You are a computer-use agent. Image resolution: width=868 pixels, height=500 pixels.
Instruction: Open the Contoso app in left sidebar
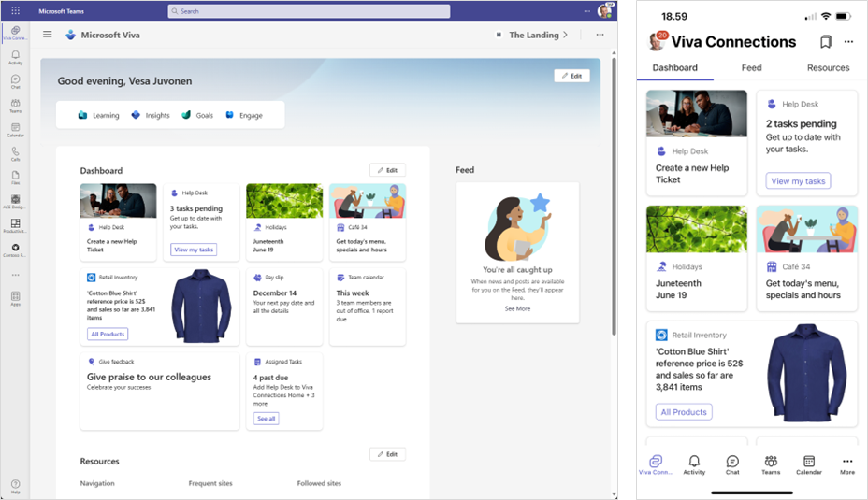click(16, 250)
